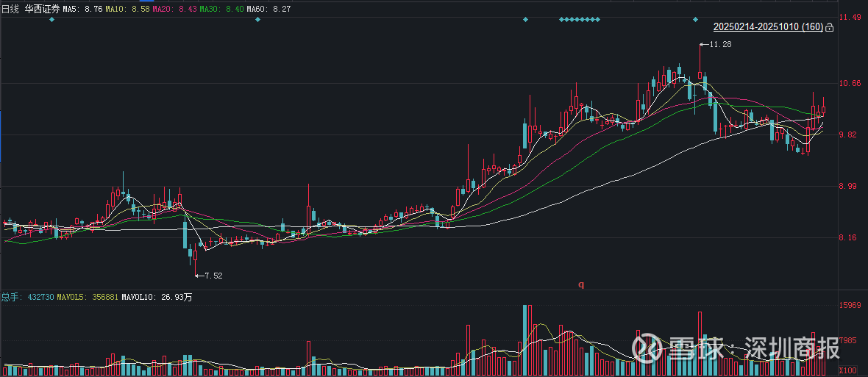Open the 20250214-20251010 (160) date range link
This screenshot has width=868, height=377.
(x=768, y=27)
